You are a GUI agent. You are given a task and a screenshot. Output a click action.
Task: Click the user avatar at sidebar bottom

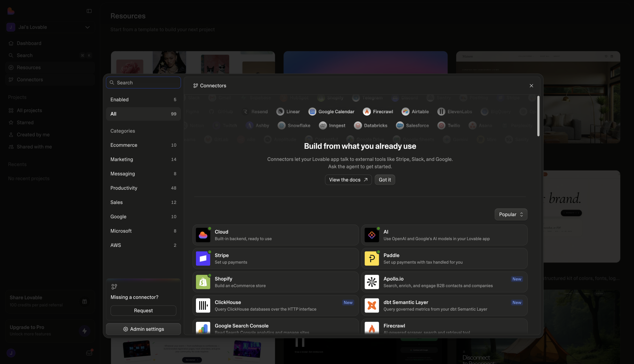(x=11, y=353)
